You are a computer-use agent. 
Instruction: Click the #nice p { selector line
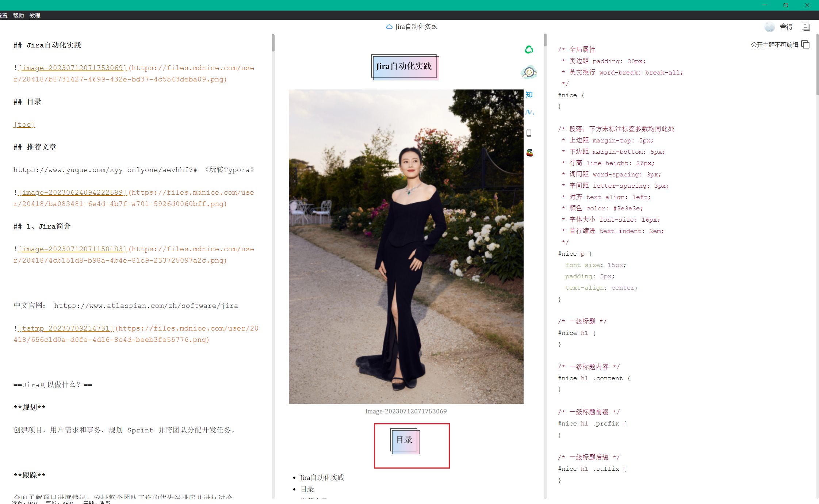point(575,254)
